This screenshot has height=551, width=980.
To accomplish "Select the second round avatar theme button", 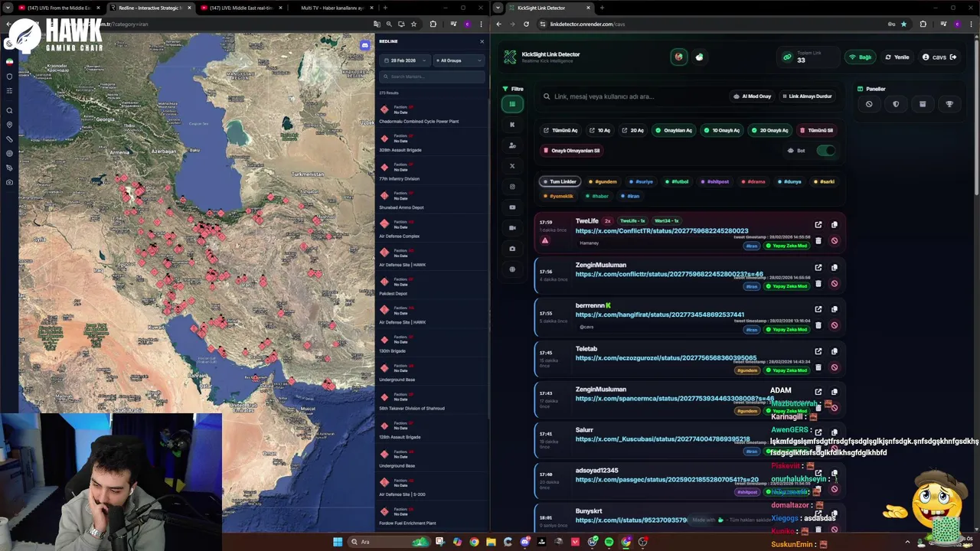I will click(699, 57).
